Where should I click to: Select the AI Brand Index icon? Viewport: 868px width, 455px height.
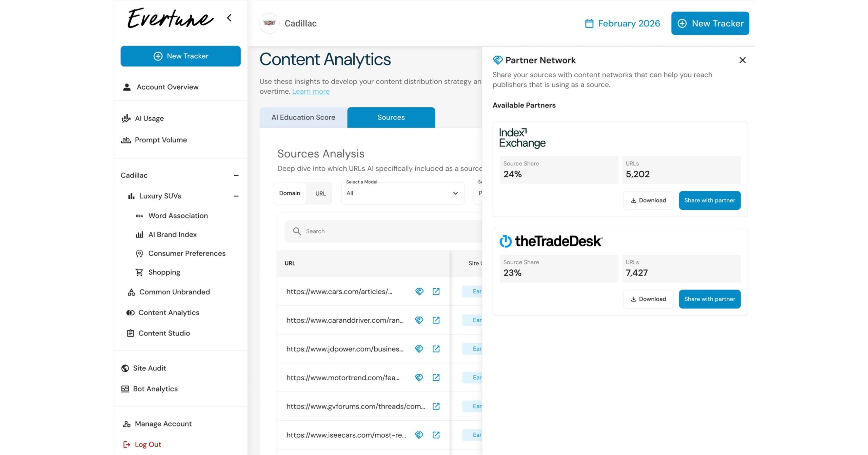pos(140,234)
